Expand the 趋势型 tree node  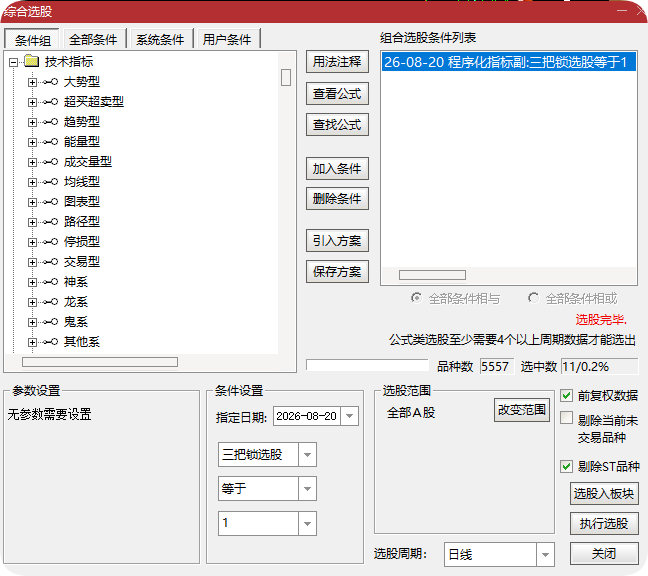coord(32,122)
